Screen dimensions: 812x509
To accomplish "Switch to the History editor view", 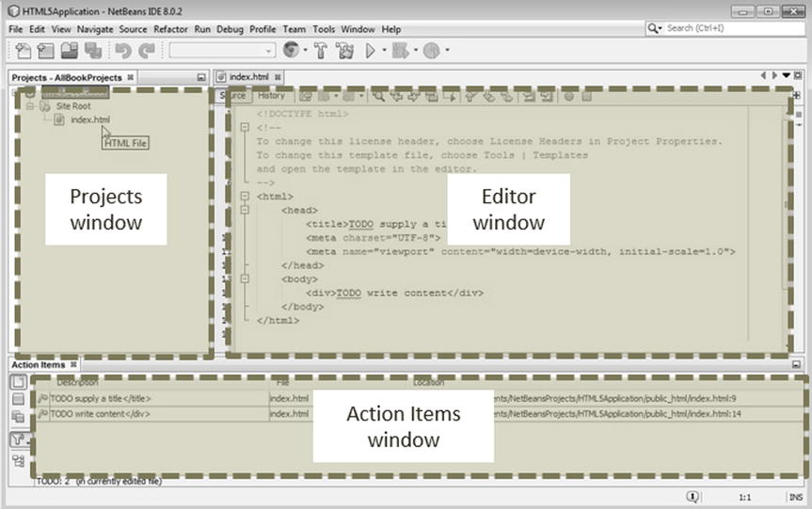I will coord(271,95).
